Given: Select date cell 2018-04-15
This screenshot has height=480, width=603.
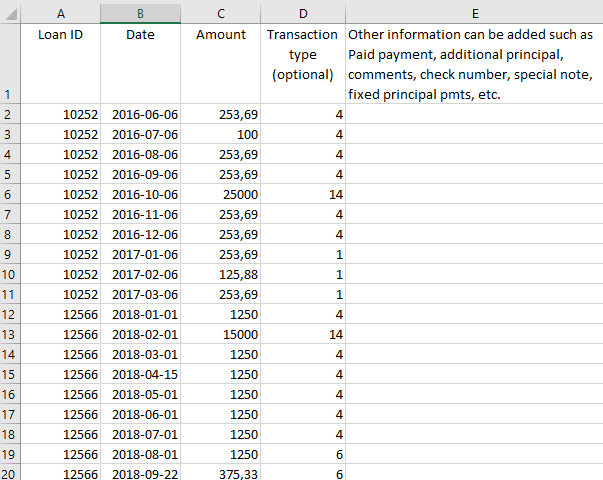Looking at the screenshot, I should [x=140, y=374].
